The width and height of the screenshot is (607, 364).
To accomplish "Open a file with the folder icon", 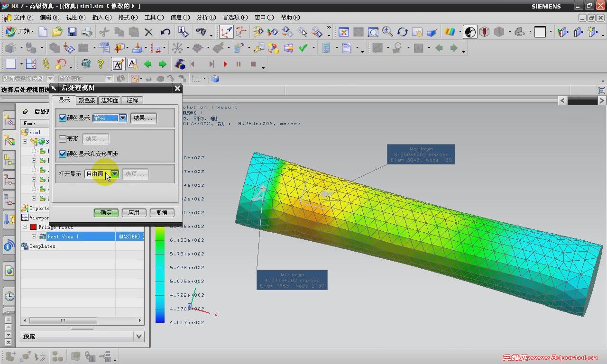I will 57,32.
